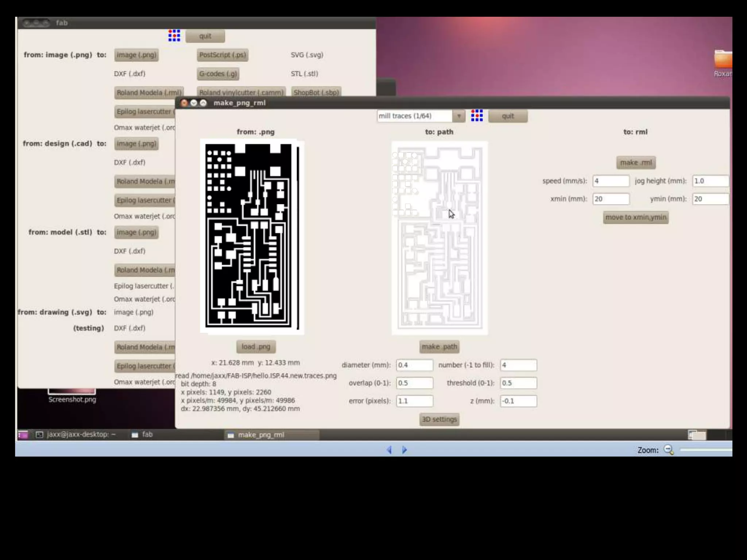Click move to xmin,ymin button

635,217
